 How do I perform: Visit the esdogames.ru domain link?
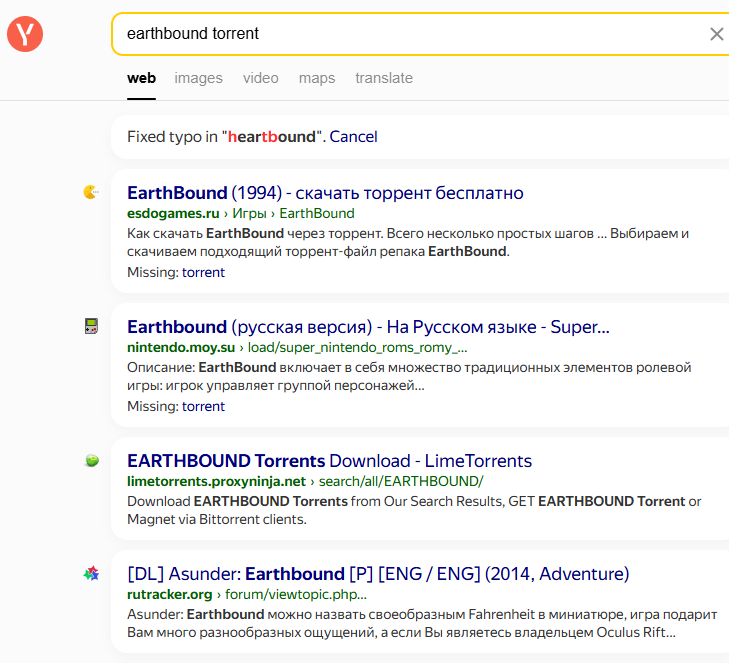point(173,213)
